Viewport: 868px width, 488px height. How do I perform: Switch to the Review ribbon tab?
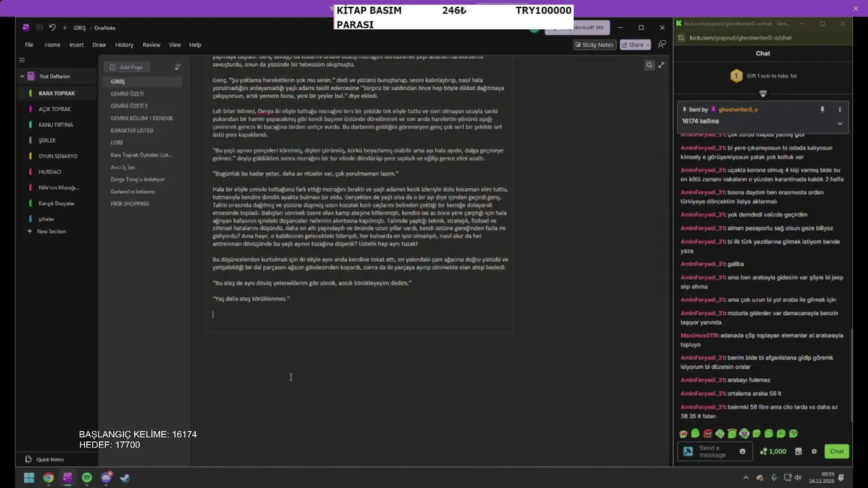click(151, 45)
